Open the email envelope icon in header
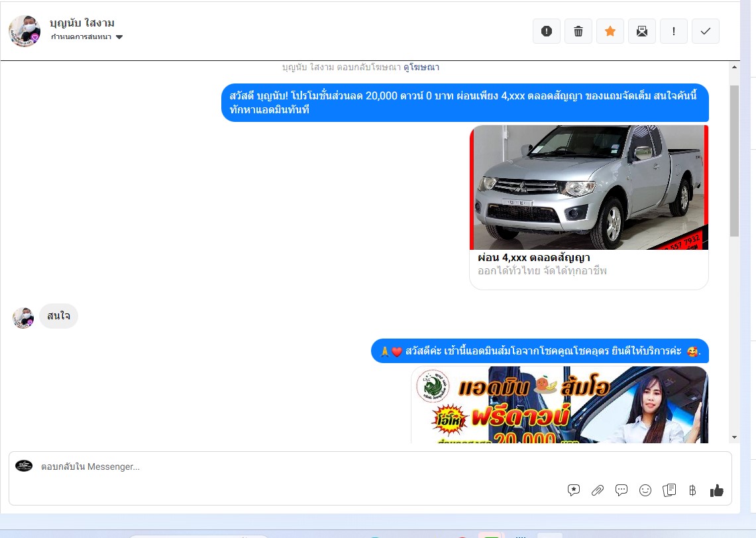The width and height of the screenshot is (756, 538). click(642, 31)
